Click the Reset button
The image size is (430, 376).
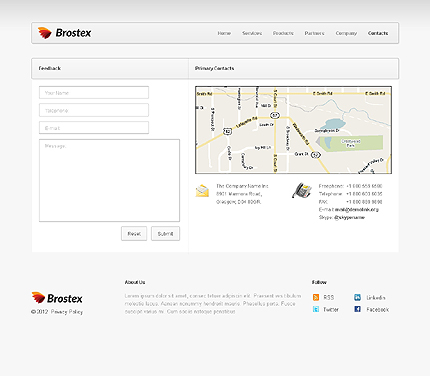point(134,234)
